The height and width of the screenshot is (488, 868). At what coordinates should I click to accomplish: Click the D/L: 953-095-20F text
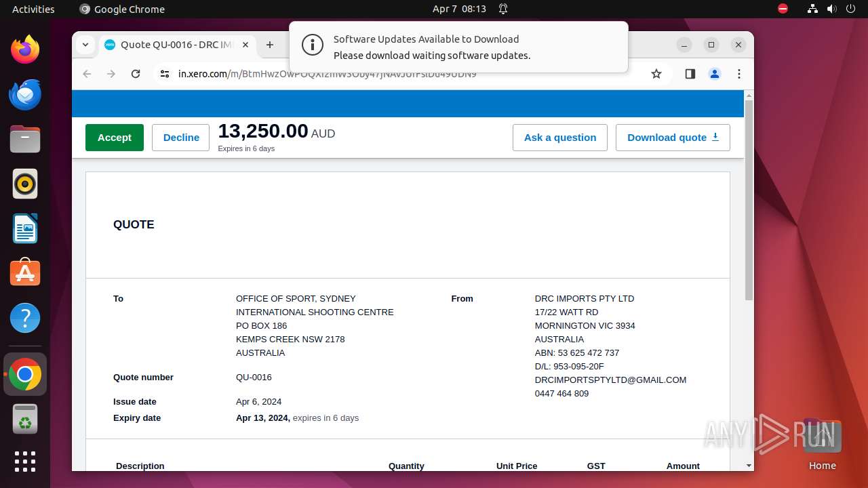tap(569, 367)
